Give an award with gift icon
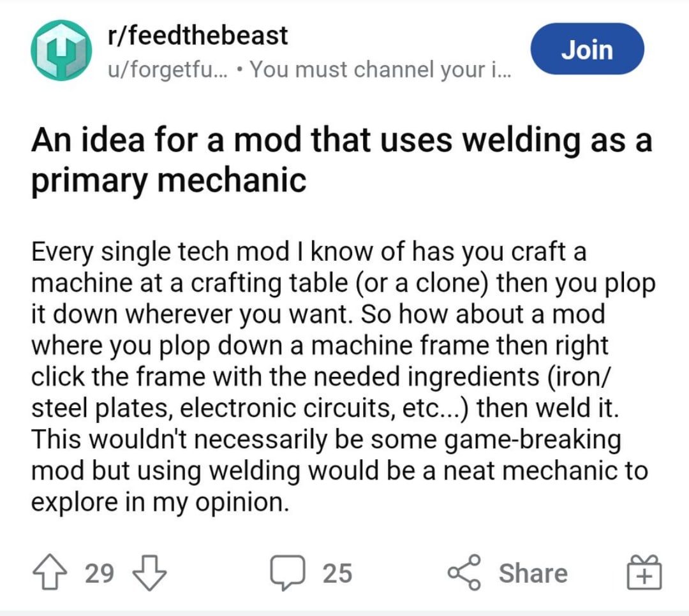The width and height of the screenshot is (689, 616). (644, 571)
